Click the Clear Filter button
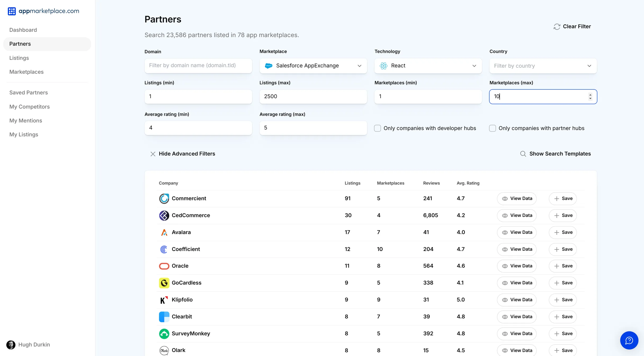 [572, 27]
